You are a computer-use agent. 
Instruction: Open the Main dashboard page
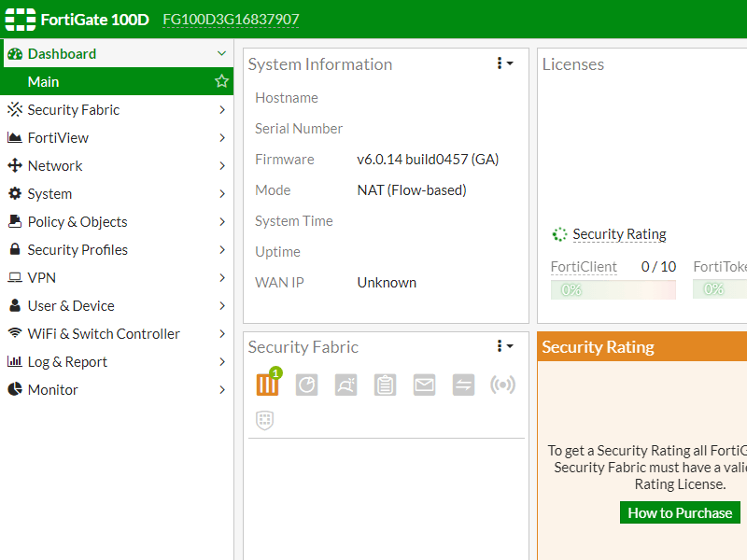click(x=117, y=81)
